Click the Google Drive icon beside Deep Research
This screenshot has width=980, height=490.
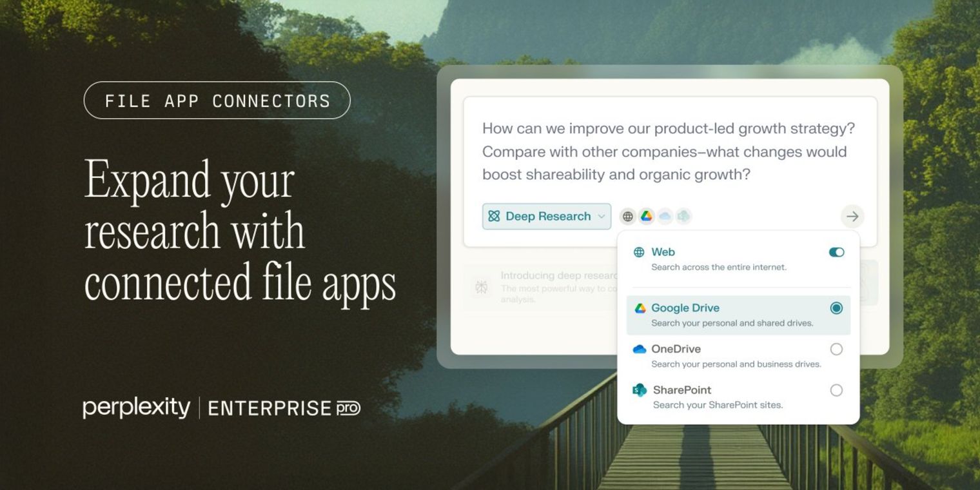click(x=646, y=217)
